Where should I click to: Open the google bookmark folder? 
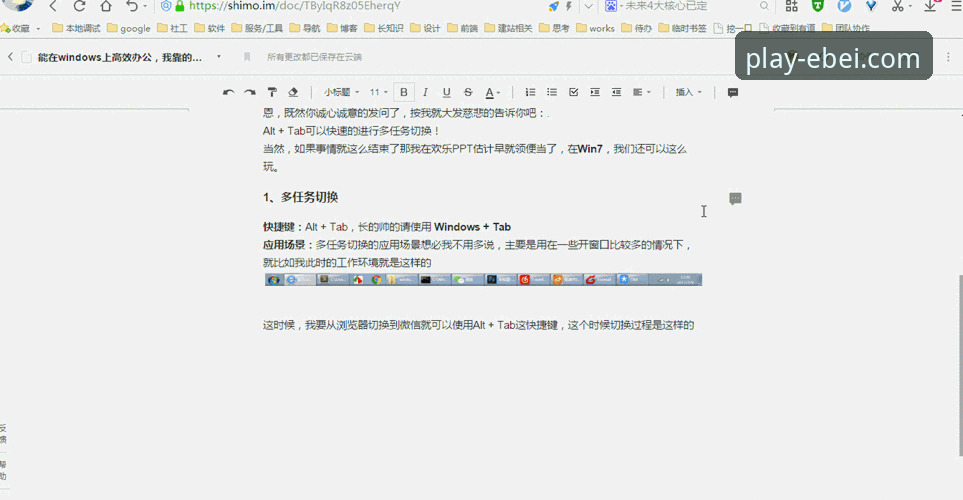point(129,28)
